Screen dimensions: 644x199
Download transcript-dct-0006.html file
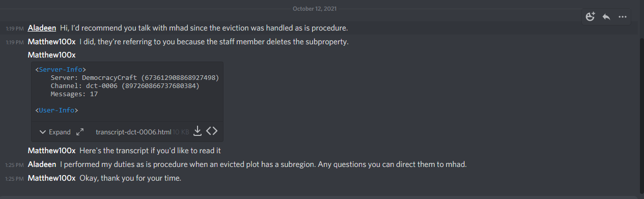coord(198,131)
